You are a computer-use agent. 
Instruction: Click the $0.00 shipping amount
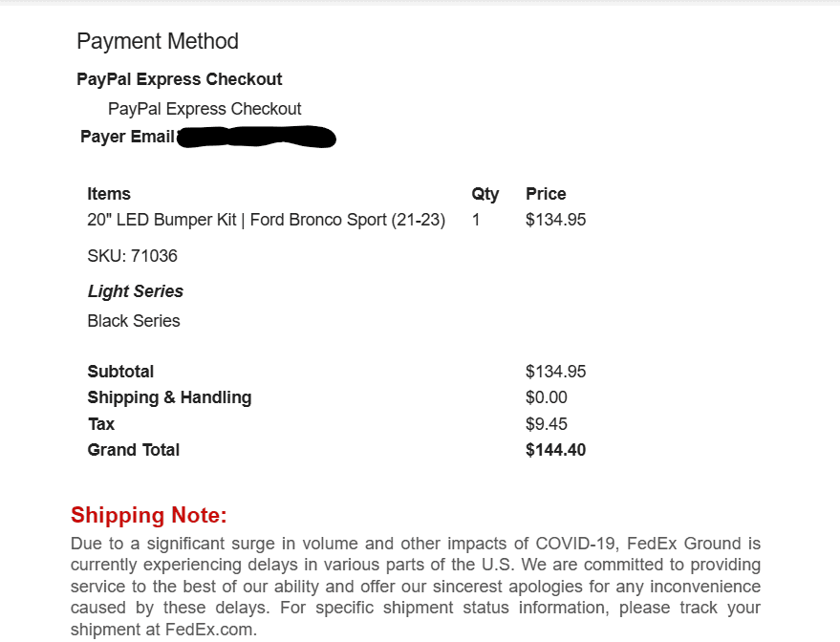click(547, 397)
